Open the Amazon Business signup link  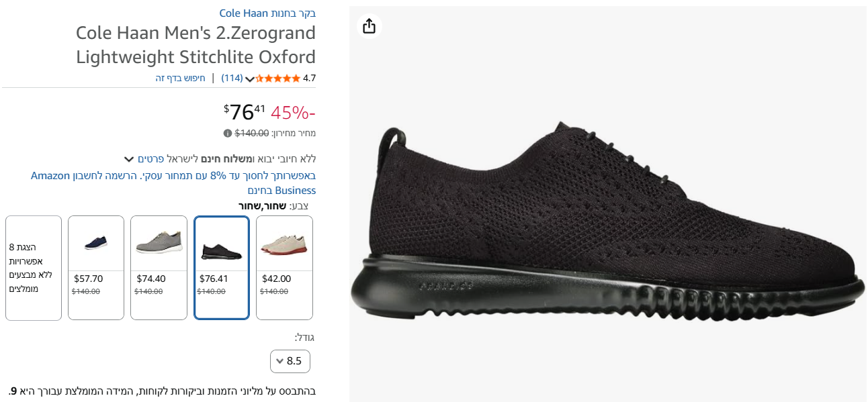[x=173, y=183]
